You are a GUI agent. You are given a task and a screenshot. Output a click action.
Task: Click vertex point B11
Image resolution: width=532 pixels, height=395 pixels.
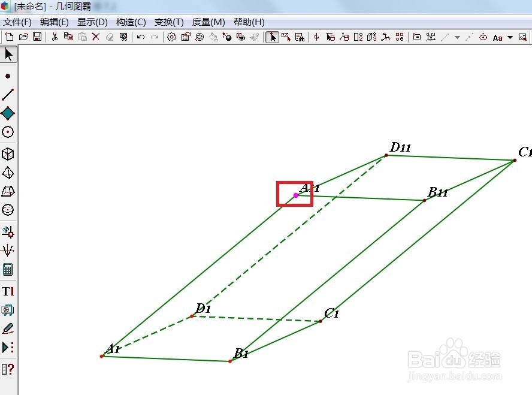[424, 201]
